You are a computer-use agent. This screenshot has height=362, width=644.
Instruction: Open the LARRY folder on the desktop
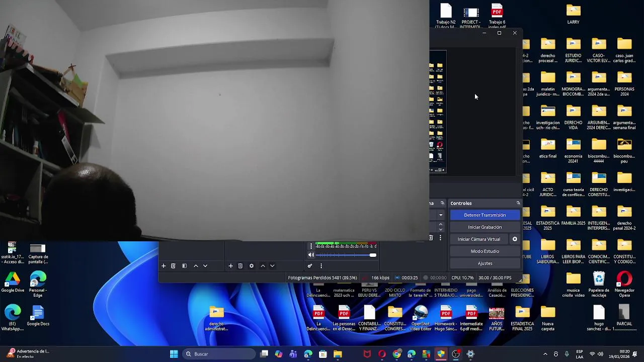tap(573, 15)
